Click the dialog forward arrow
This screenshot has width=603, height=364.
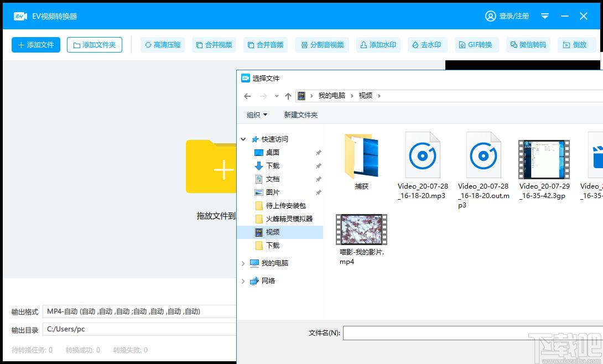(x=263, y=96)
